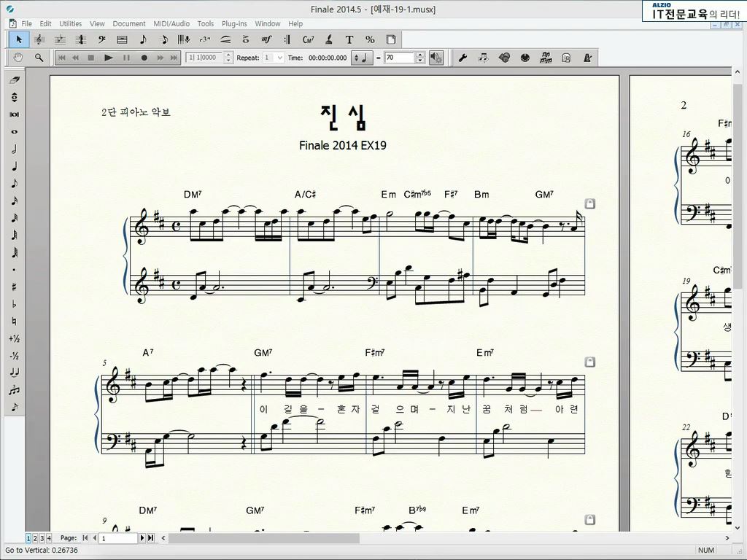
Task: Start playback with the Play button
Action: click(x=108, y=58)
